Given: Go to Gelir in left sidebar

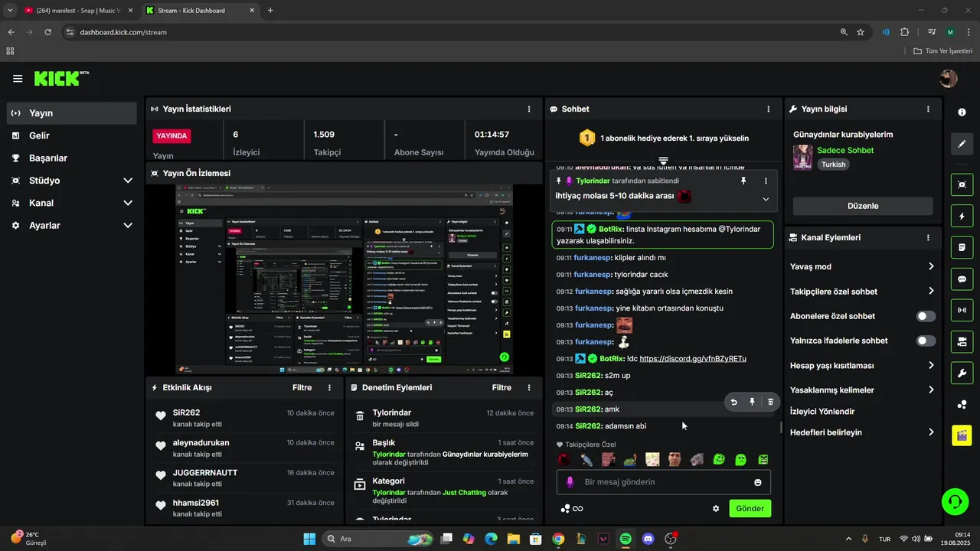Looking at the screenshot, I should (x=71, y=135).
